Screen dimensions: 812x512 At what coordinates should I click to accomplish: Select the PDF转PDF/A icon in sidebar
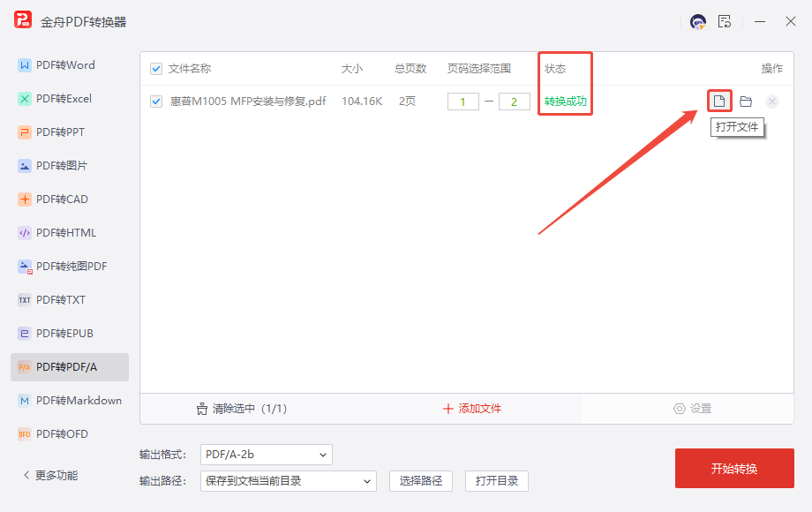click(x=25, y=367)
